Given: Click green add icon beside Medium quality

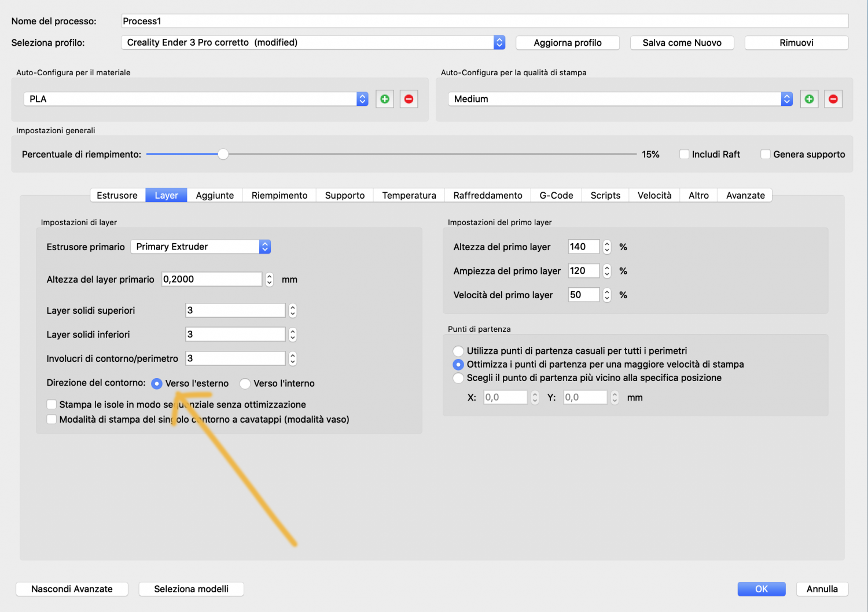Looking at the screenshot, I should click(809, 99).
